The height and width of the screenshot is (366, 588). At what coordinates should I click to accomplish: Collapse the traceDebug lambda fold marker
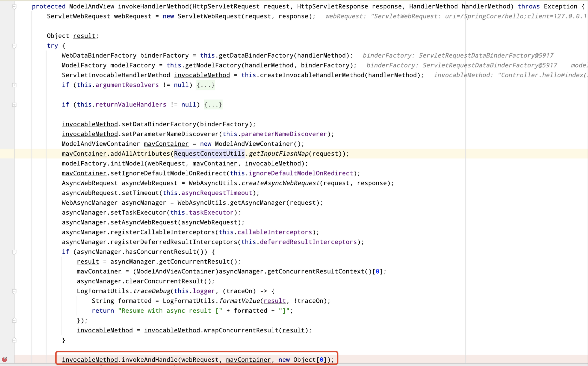[14, 291]
